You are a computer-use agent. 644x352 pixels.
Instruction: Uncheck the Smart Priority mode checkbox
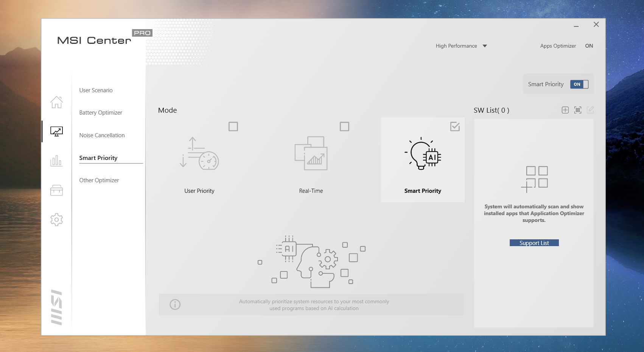(455, 127)
